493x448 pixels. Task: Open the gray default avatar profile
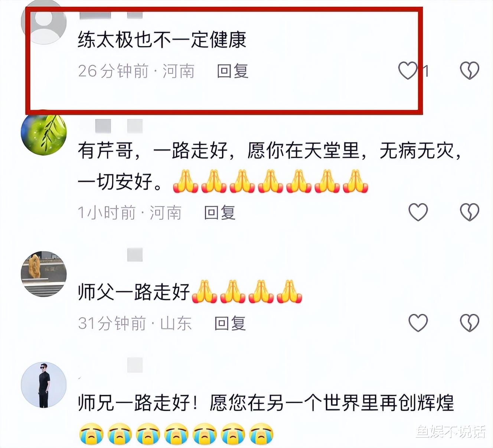[x=43, y=23]
